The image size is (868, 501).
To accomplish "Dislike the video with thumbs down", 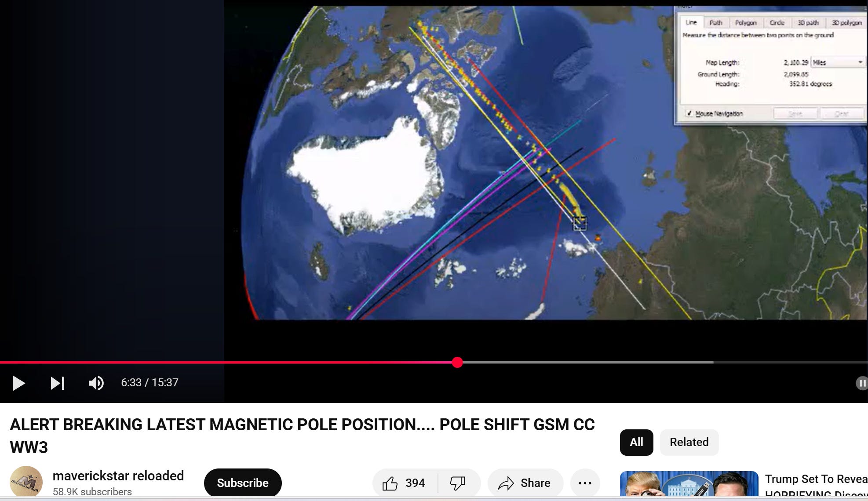I will click(458, 483).
